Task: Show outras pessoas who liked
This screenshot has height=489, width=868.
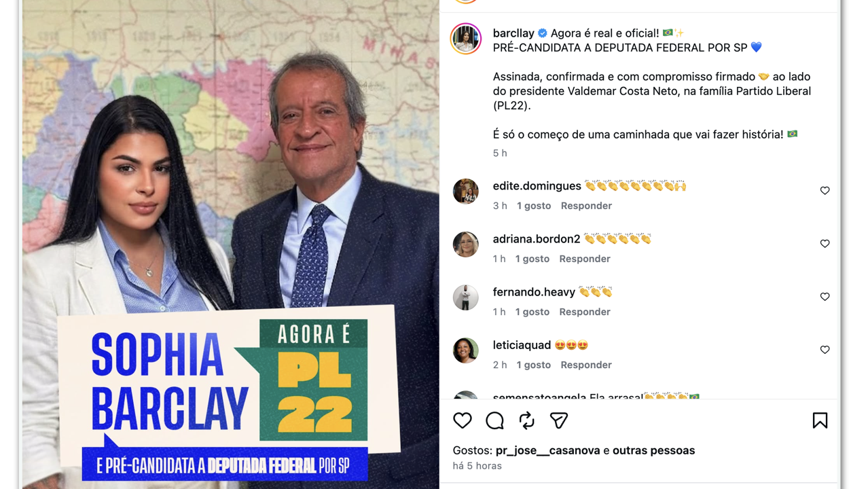Action: [653, 450]
